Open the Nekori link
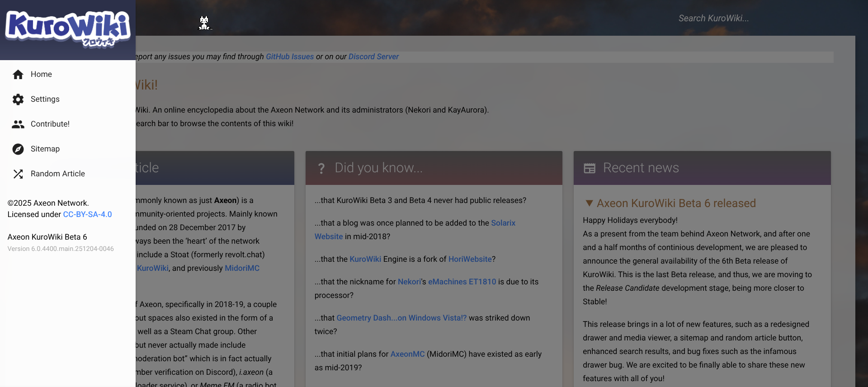The height and width of the screenshot is (387, 868). [410, 282]
